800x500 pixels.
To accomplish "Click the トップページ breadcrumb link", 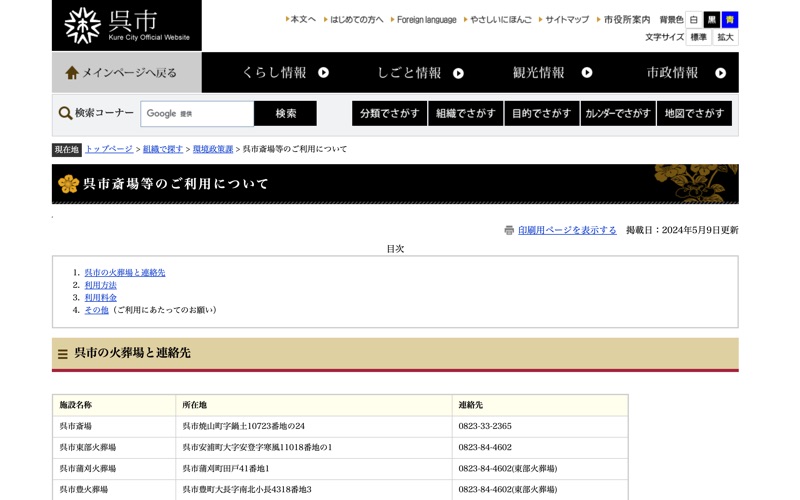I will coord(109,149).
